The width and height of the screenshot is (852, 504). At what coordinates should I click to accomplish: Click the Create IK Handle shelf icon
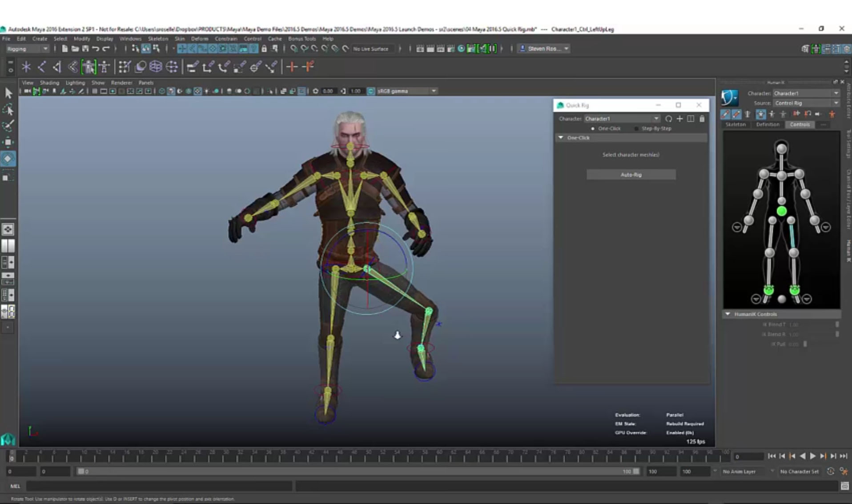(57, 67)
